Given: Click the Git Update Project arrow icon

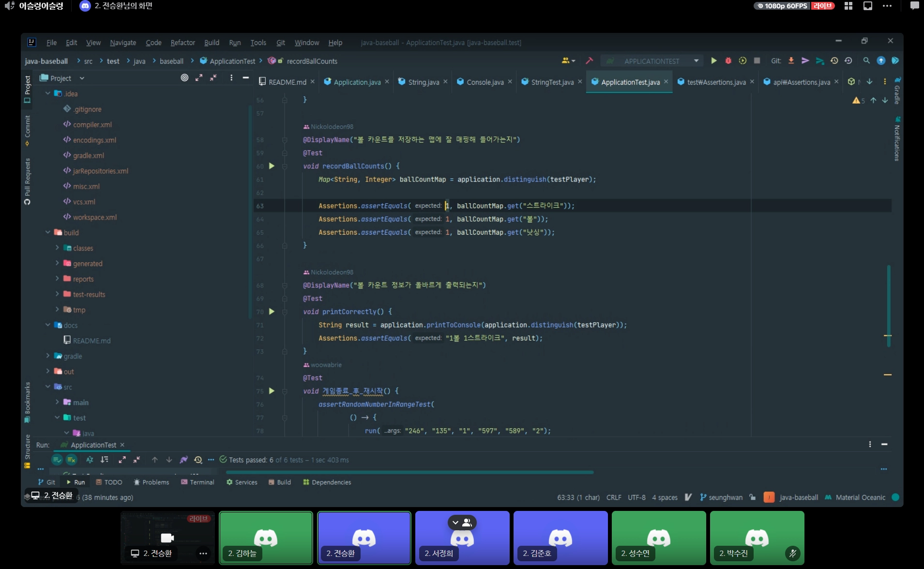Looking at the screenshot, I should pyautogui.click(x=791, y=61).
